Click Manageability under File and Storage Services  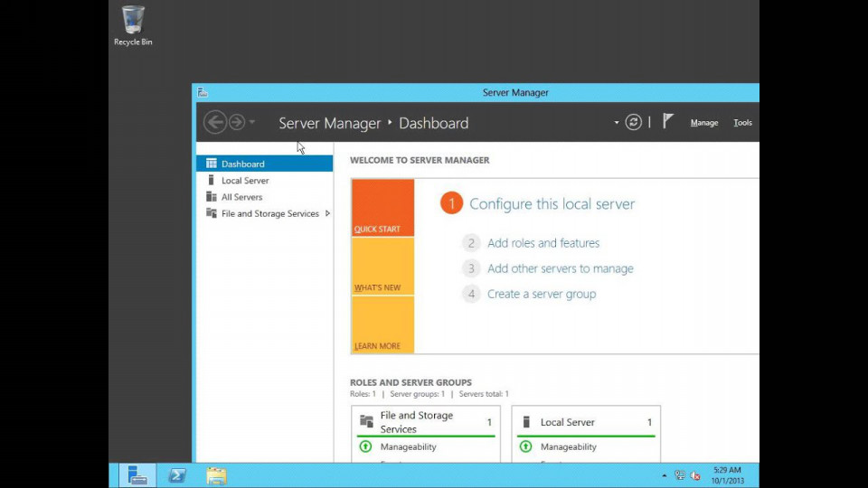408,446
